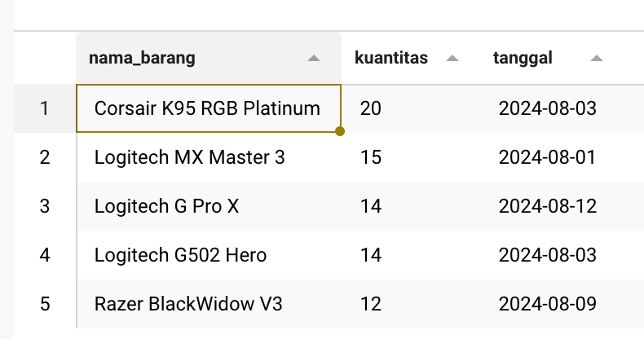Image resolution: width=644 pixels, height=339 pixels.
Task: Click the tanggal column sort arrow
Action: [597, 58]
